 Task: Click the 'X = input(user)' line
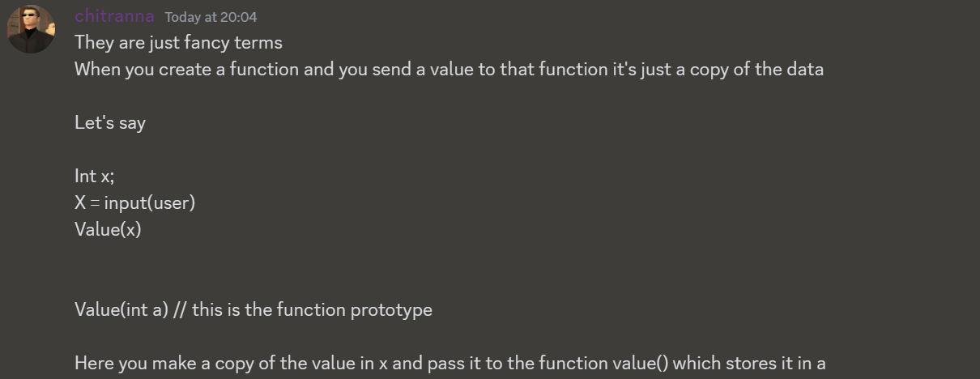[x=135, y=202]
